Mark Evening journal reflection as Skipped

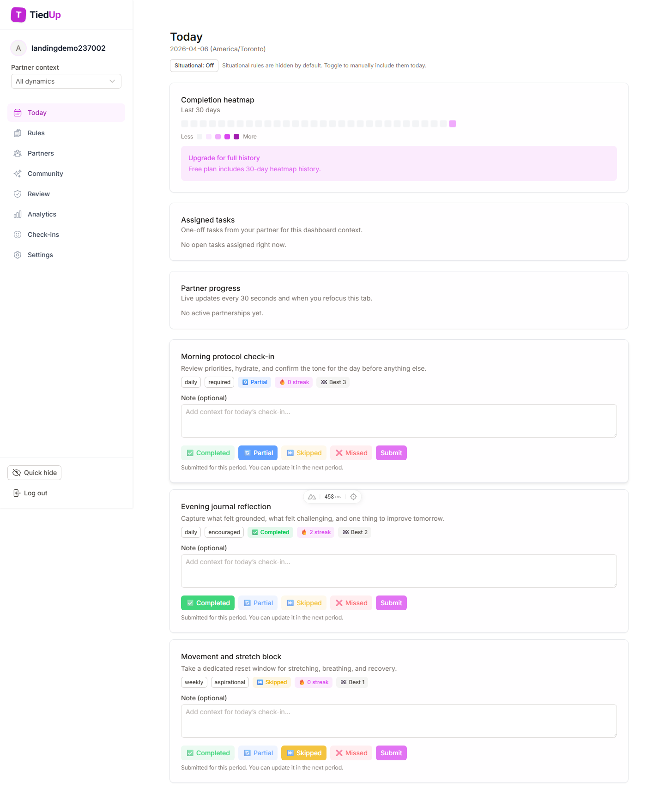304,603
